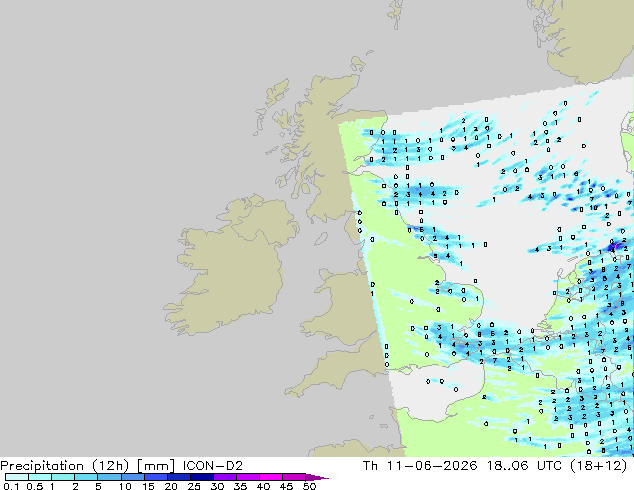Screen dimensions: 634x490
Task: Click the '10' legend value label
Action: click(125, 486)
